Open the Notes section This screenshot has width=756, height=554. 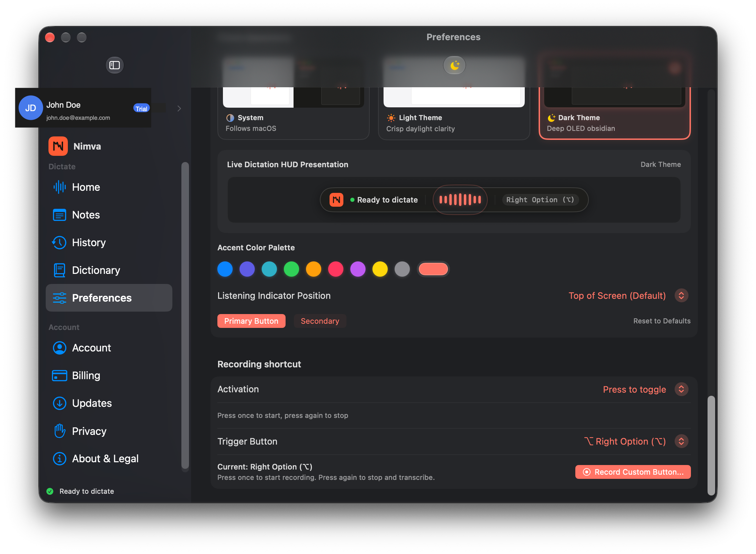tap(109, 215)
